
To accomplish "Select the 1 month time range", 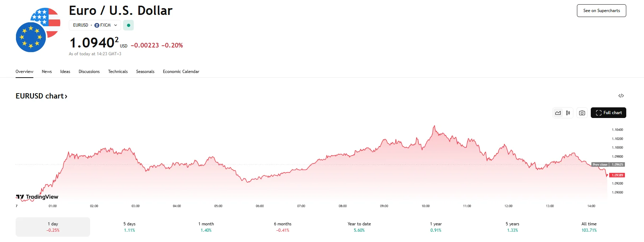I will click(x=206, y=227).
